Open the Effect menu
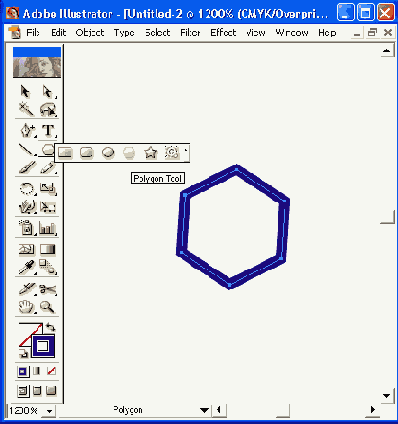398x424 pixels. tap(223, 33)
